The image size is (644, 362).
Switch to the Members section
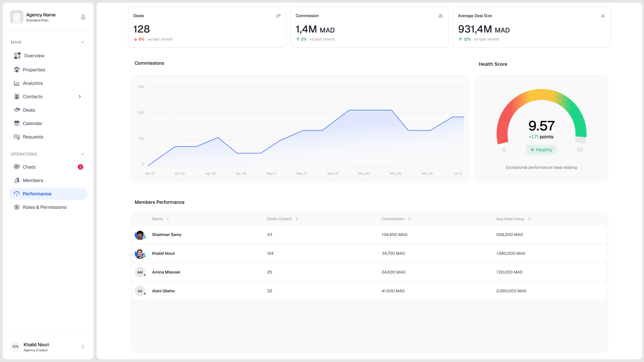click(x=33, y=180)
